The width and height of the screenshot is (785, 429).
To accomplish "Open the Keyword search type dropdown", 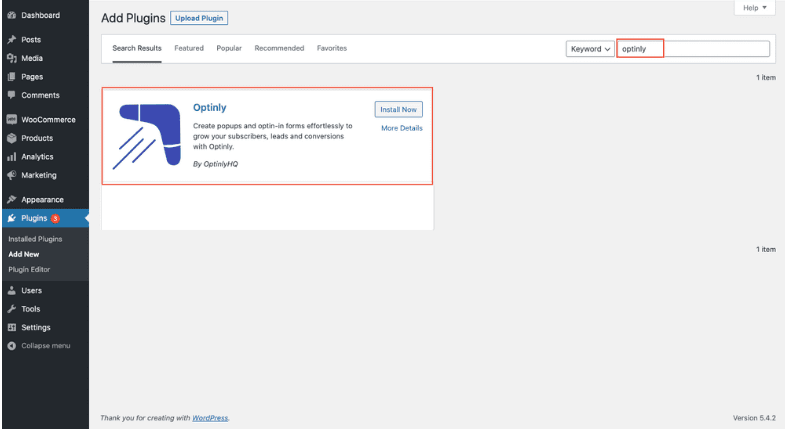I will (590, 49).
